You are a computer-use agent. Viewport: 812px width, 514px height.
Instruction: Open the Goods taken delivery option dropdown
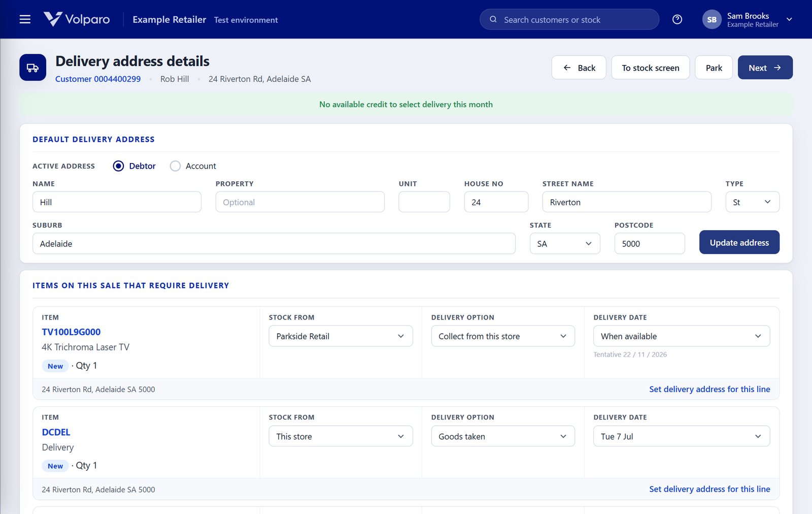(503, 436)
